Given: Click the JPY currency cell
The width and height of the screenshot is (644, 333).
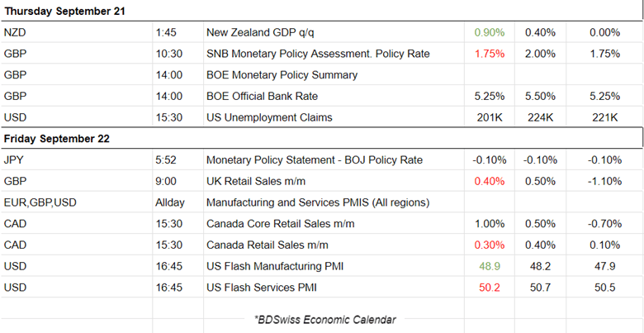Looking at the screenshot, I should pos(14,159).
